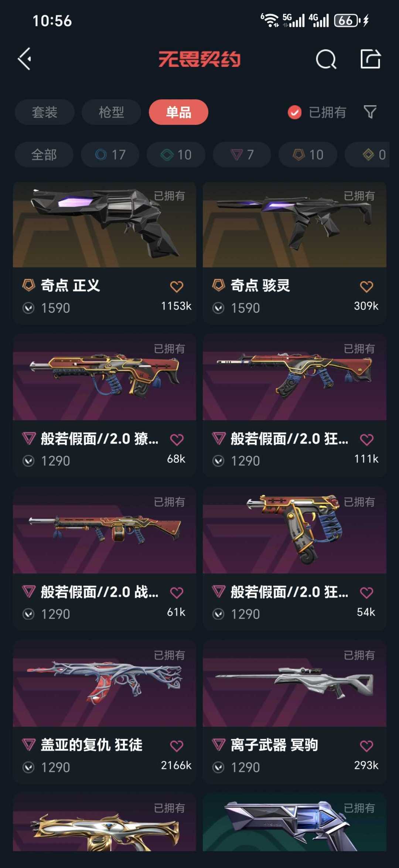
Task: Switch to the 套装 tab
Action: (x=45, y=112)
